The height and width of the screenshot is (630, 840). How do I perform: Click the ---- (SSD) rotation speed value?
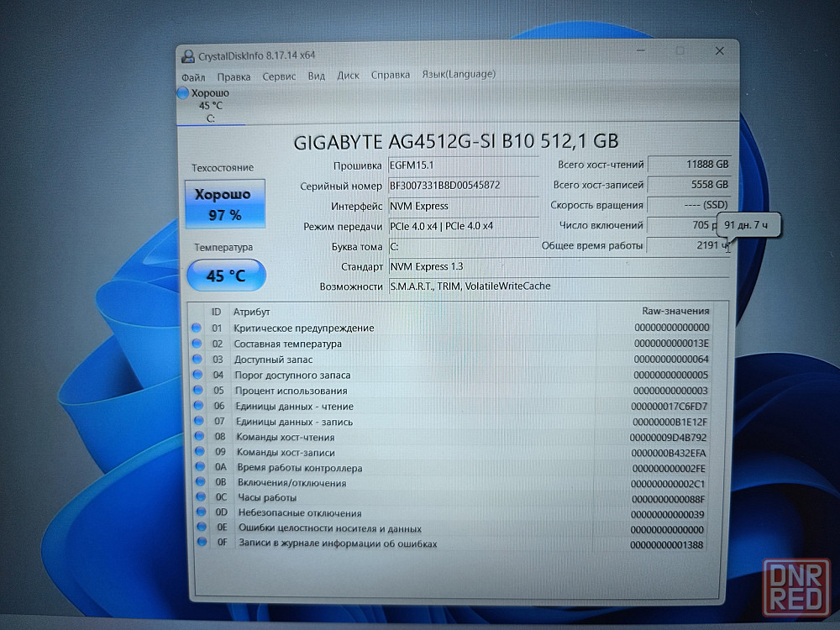[x=689, y=205]
